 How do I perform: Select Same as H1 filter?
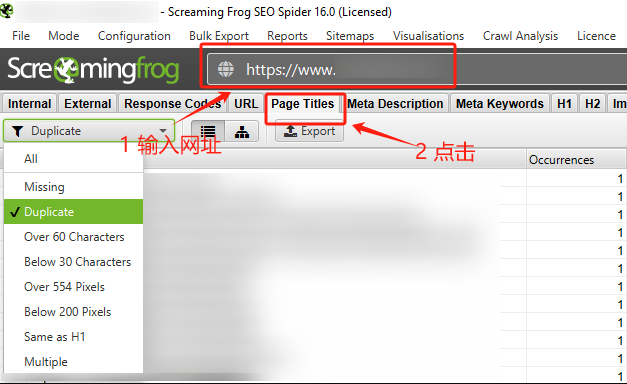[x=74, y=337]
